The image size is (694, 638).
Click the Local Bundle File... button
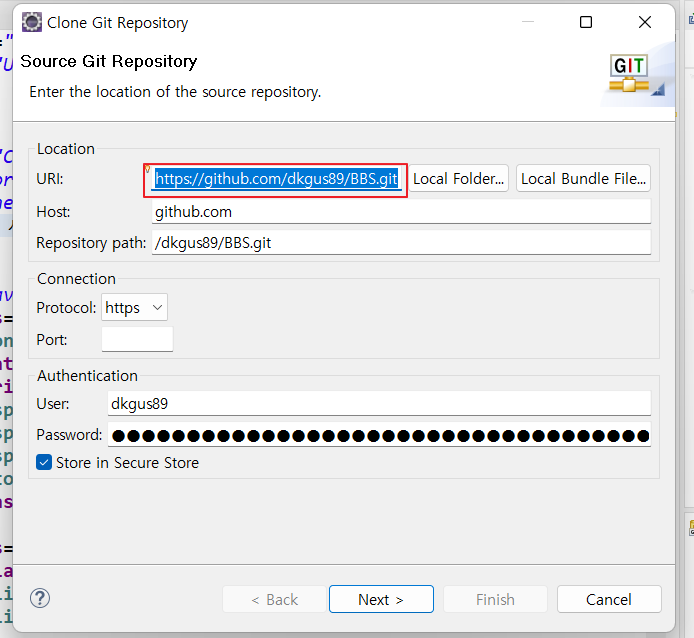(x=583, y=178)
